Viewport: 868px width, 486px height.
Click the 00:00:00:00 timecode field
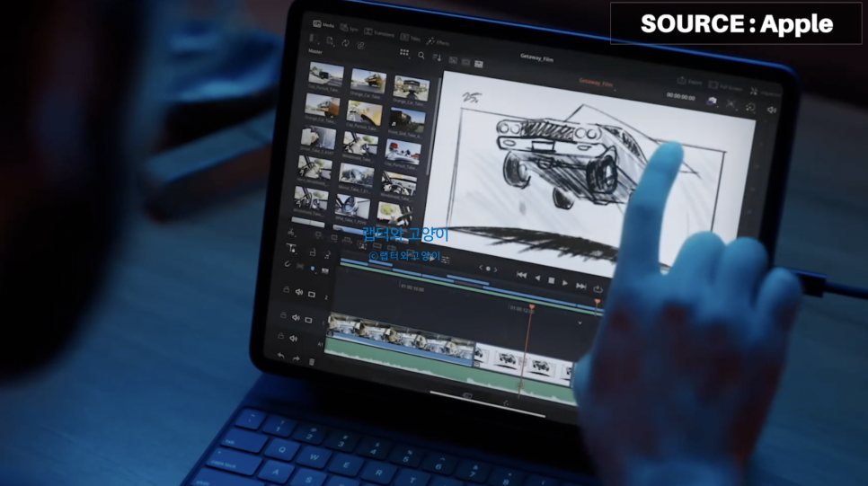click(680, 97)
